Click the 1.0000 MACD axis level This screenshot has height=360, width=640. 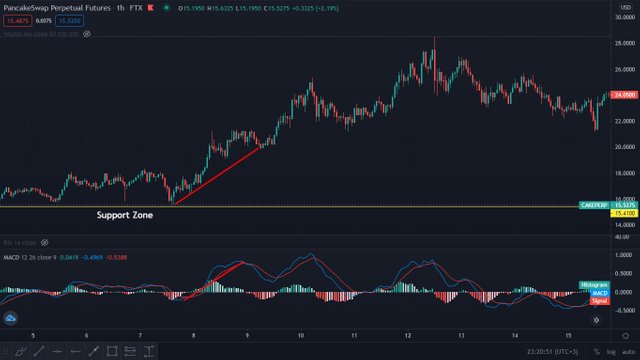pyautogui.click(x=623, y=255)
